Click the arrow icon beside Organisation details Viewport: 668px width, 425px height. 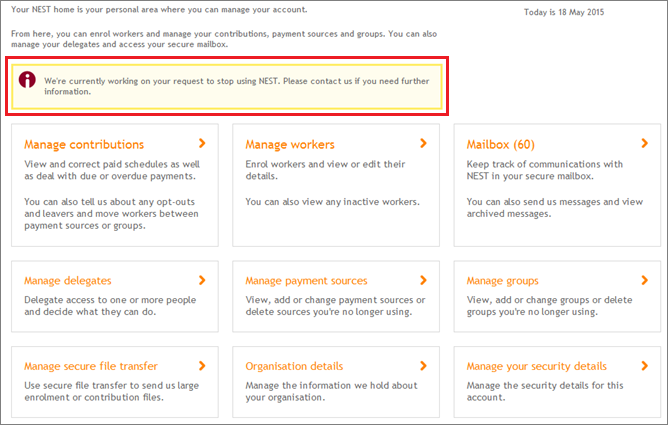pyautogui.click(x=423, y=366)
